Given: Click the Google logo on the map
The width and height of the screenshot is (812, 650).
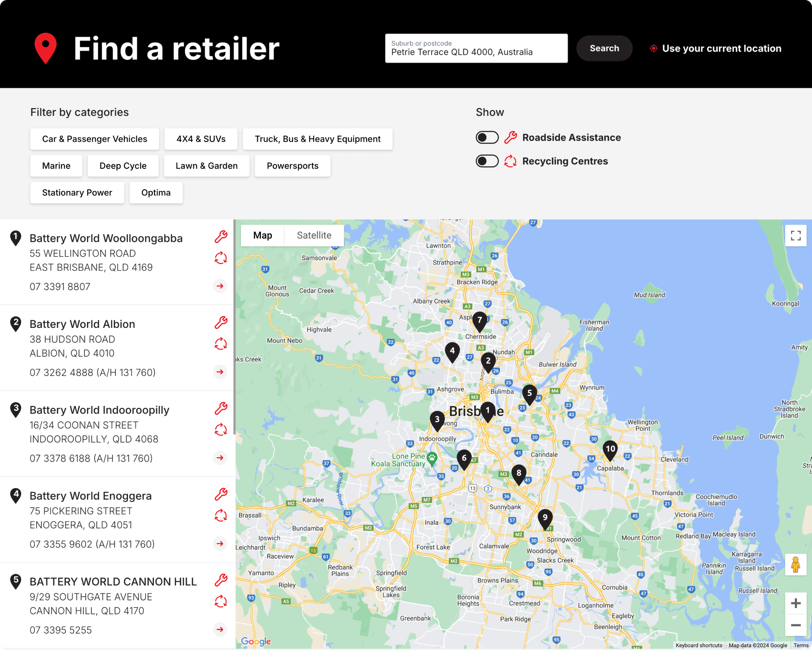Looking at the screenshot, I should tap(256, 641).
